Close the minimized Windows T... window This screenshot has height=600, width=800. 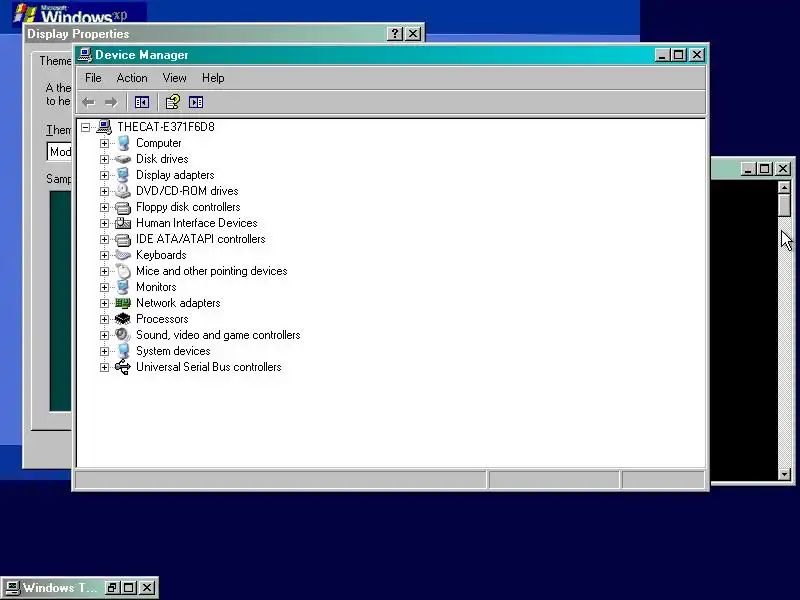[x=147, y=588]
